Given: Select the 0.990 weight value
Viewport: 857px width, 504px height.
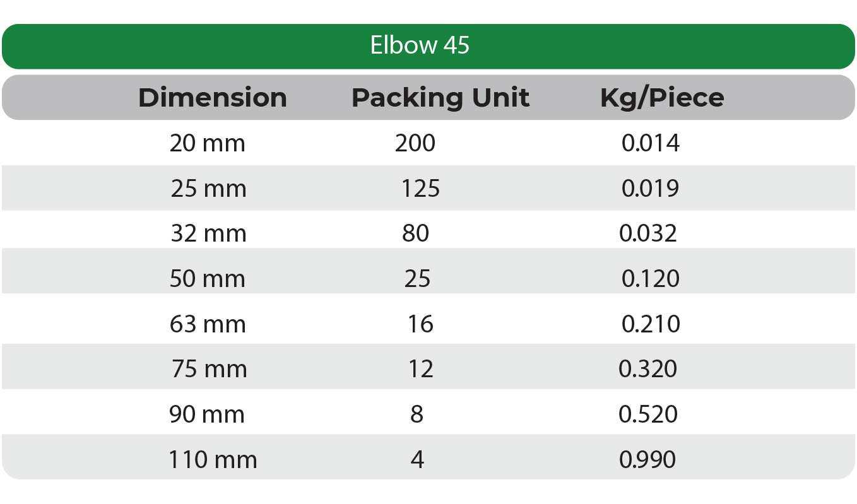Looking at the screenshot, I should tap(647, 460).
